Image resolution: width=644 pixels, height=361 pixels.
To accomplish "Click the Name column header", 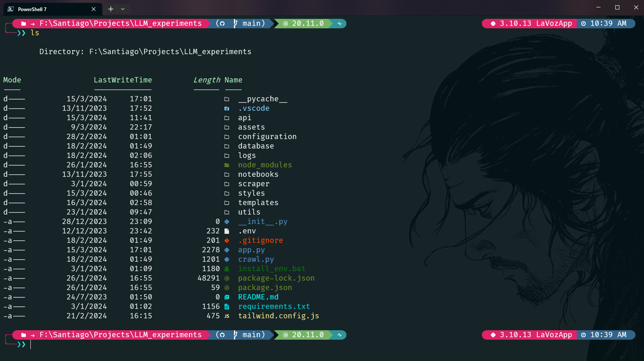I will 233,80.
